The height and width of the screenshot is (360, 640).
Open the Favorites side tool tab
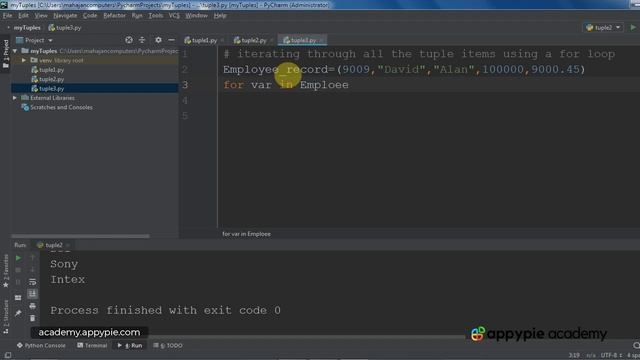[6, 271]
